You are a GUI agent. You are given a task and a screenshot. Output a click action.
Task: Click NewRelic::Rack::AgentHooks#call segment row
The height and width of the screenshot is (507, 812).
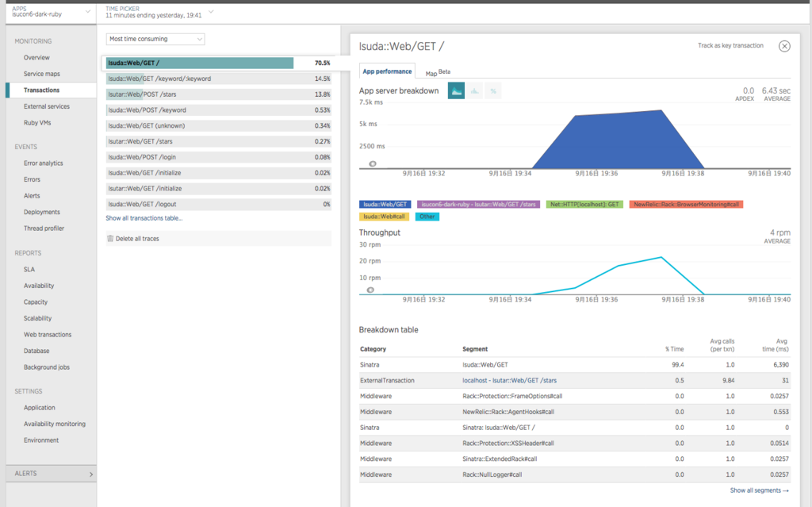click(x=575, y=412)
